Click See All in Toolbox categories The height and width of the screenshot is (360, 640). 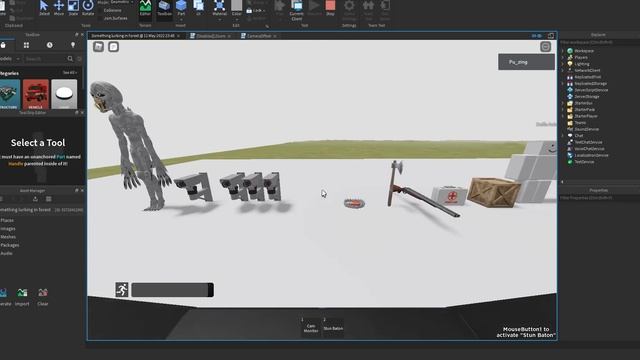click(69, 73)
